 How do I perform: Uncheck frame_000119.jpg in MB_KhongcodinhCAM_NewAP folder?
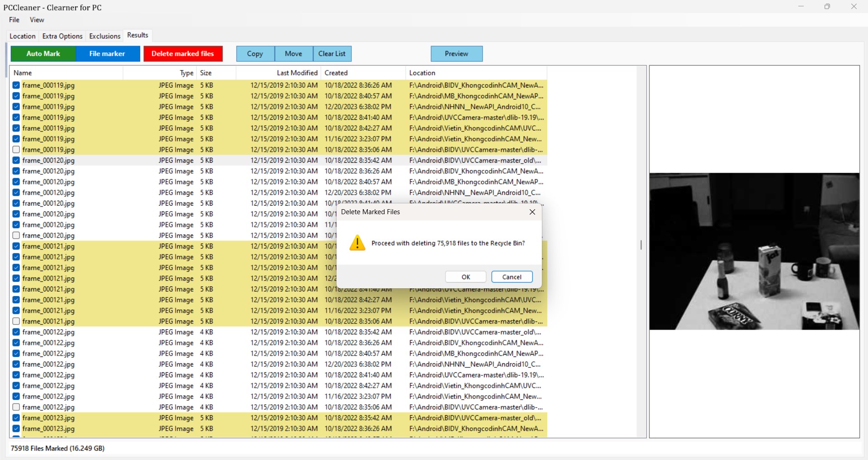16,96
